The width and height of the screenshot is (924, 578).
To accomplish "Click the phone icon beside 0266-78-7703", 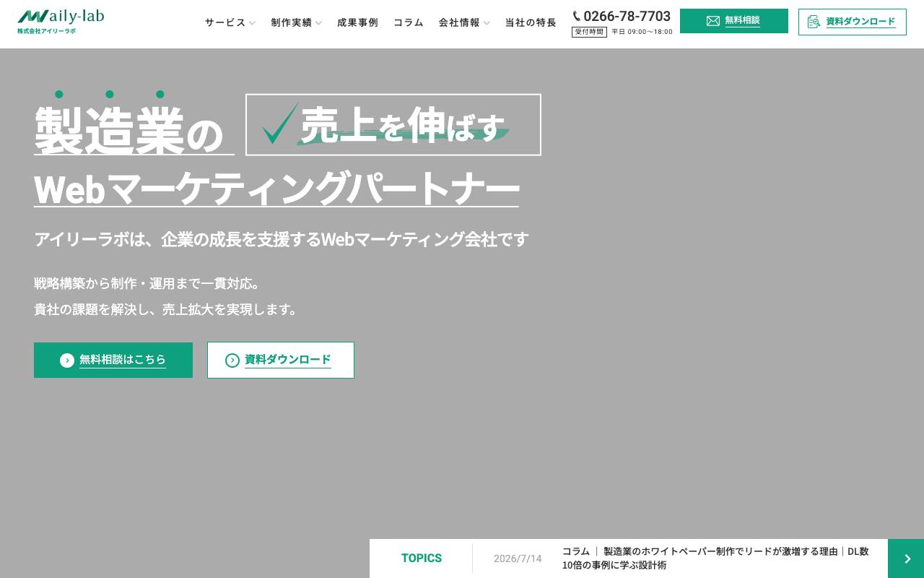I will 577,16.
